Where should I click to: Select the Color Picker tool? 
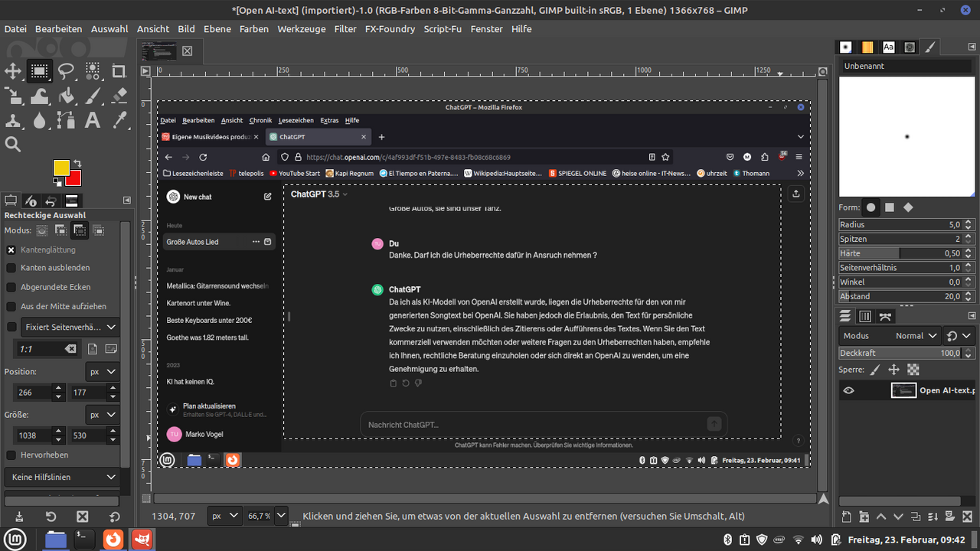pyautogui.click(x=119, y=120)
